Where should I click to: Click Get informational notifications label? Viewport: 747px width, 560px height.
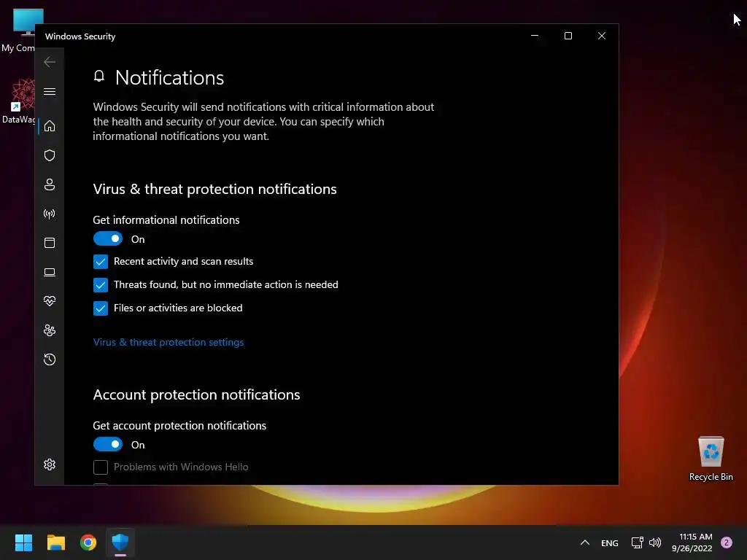click(x=166, y=220)
